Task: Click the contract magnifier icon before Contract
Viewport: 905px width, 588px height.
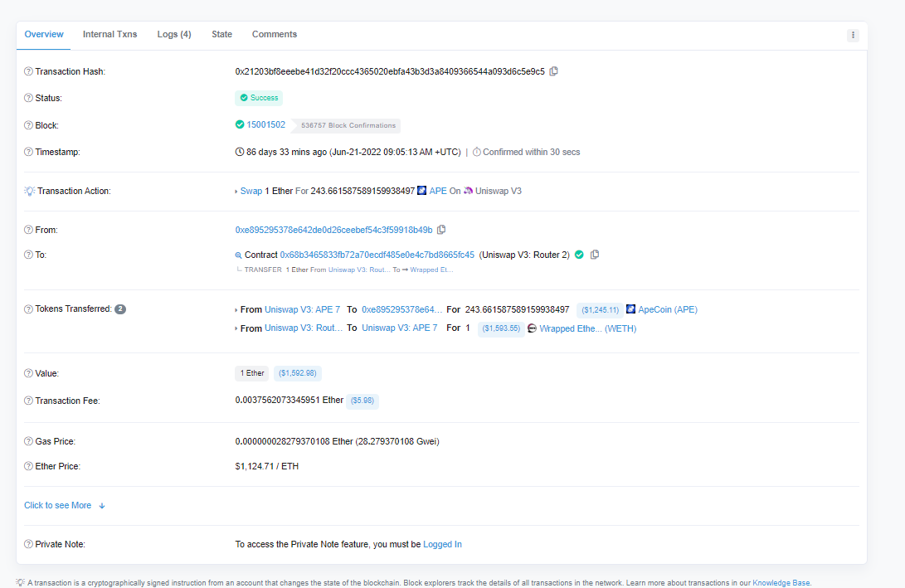Action: point(238,255)
